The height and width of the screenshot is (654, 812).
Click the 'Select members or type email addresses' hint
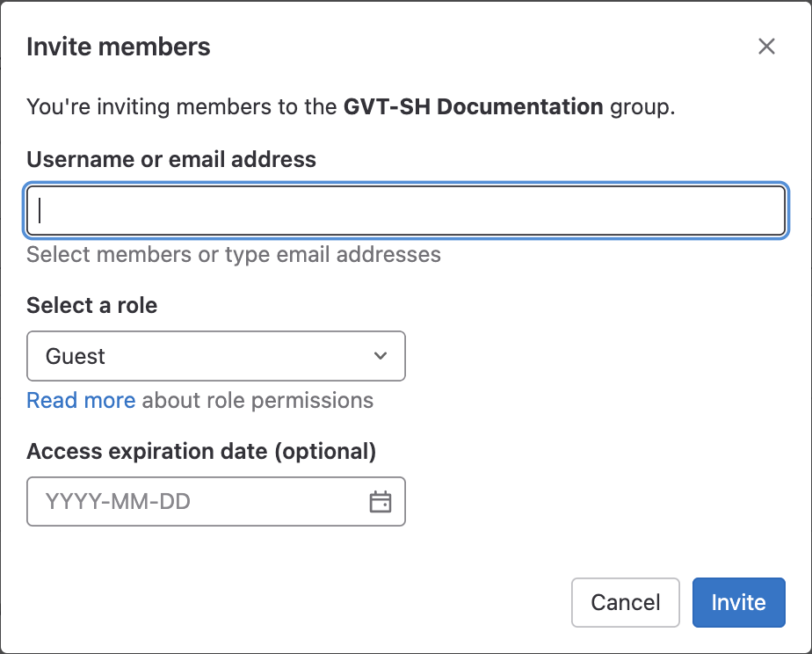[234, 255]
